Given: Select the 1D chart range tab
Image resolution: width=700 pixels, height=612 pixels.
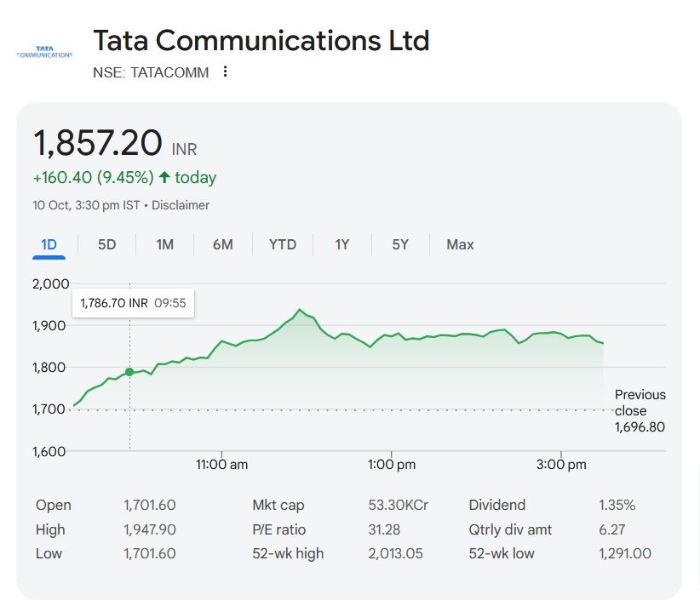Looking at the screenshot, I should pyautogui.click(x=49, y=244).
